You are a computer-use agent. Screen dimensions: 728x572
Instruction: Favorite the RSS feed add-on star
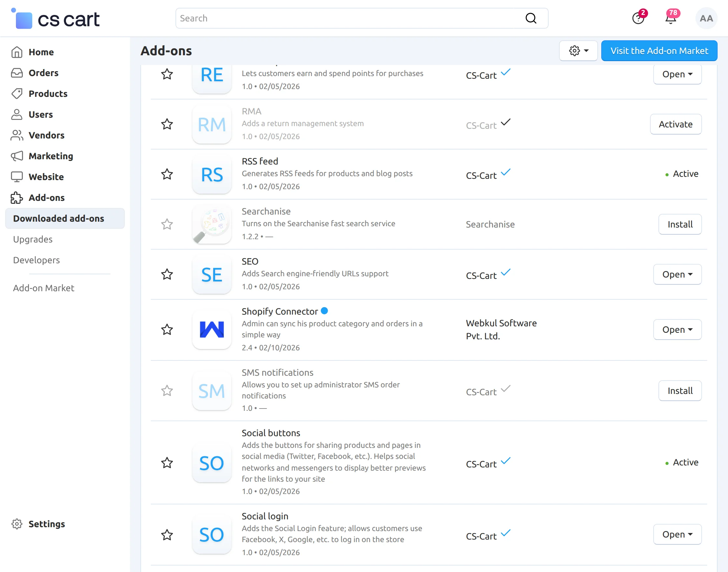(167, 174)
